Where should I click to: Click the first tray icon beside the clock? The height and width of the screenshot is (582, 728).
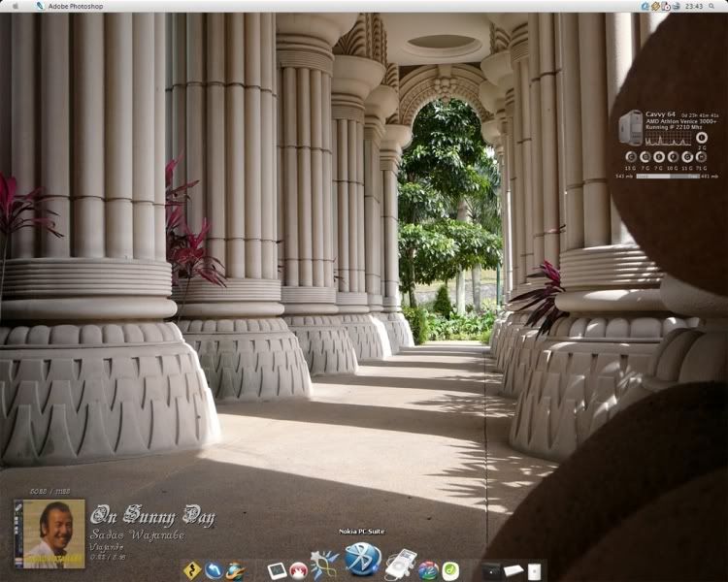pyautogui.click(x=645, y=6)
